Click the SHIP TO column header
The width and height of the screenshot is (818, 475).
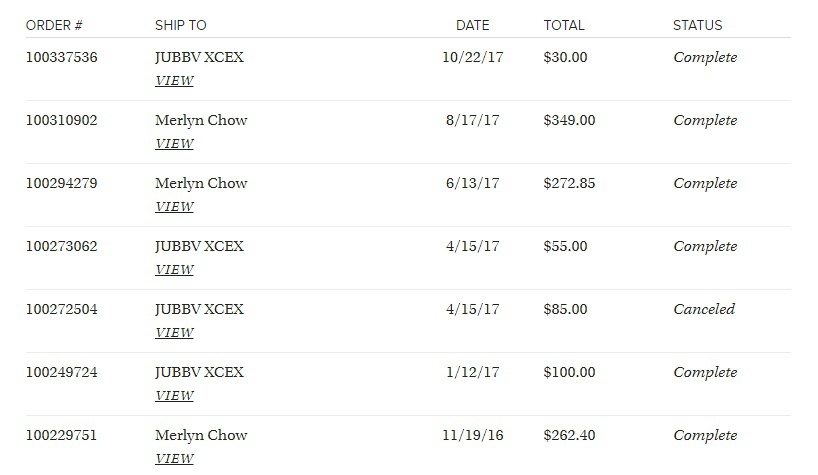pyautogui.click(x=181, y=25)
